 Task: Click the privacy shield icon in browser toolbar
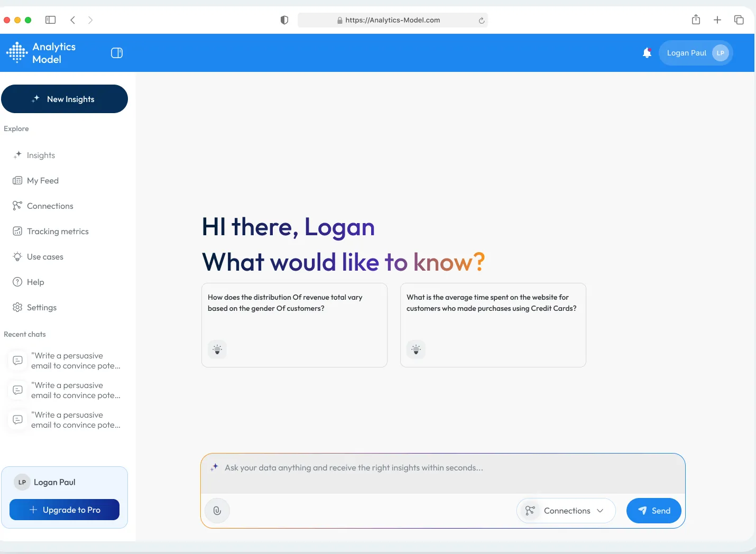284,20
